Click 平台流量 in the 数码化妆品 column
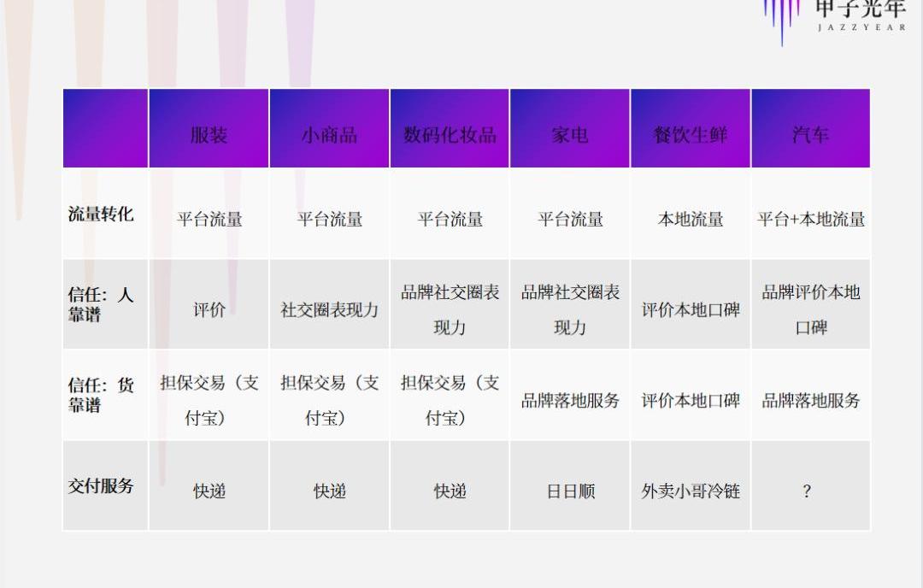 450,220
